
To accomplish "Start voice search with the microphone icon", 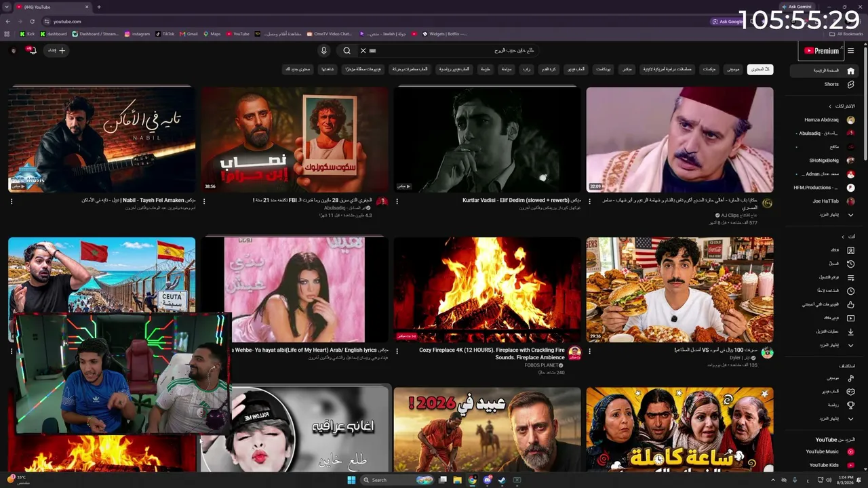I will click(323, 50).
